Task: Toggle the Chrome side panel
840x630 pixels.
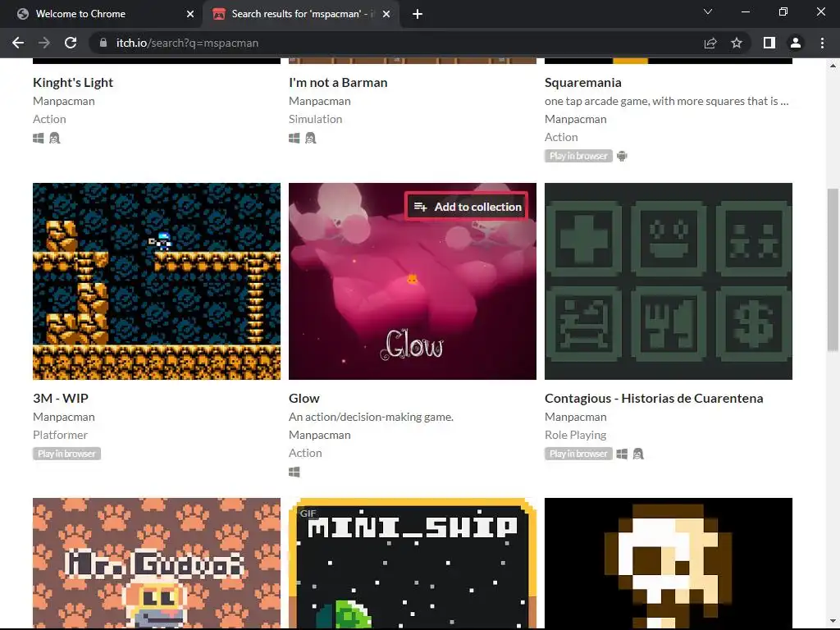Action: 769,43
